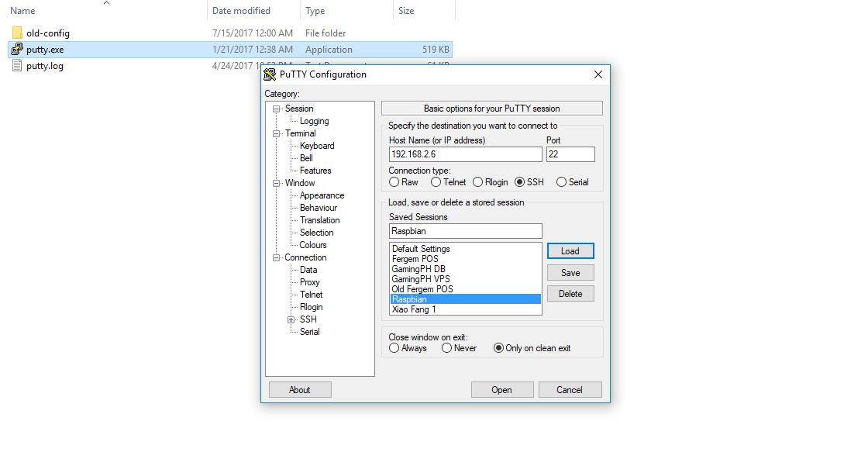Open the Proxy settings page
The height and width of the screenshot is (459, 868).
(309, 281)
